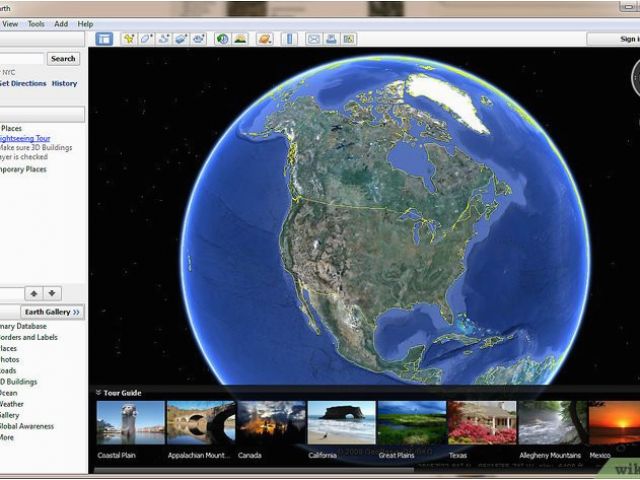Select the 3D Buildings layer
This screenshot has width=640, height=480.
(19, 382)
